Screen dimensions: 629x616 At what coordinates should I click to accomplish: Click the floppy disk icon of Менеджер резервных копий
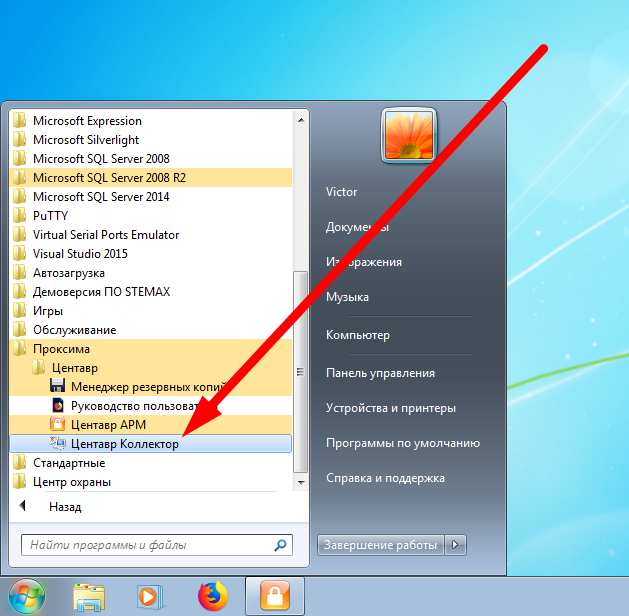(57, 386)
